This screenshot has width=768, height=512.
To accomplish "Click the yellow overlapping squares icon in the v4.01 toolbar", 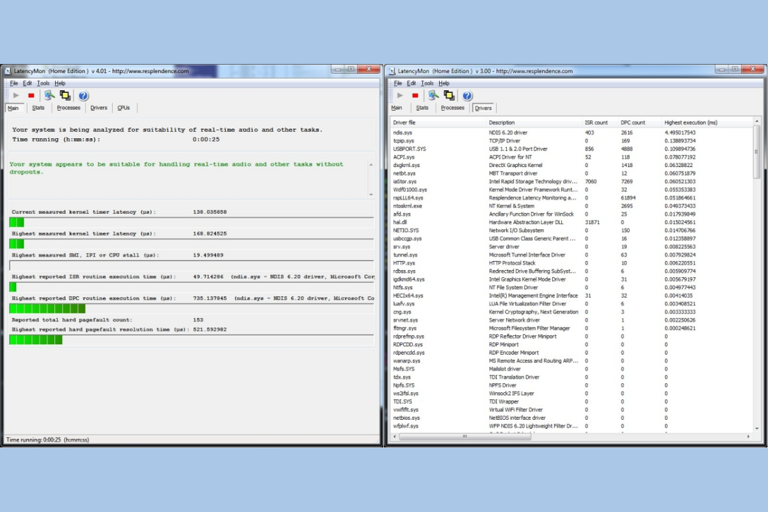I will (x=66, y=96).
